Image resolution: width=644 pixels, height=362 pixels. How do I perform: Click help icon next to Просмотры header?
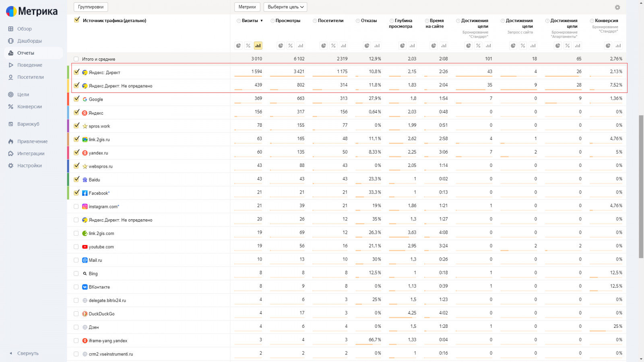point(273,21)
